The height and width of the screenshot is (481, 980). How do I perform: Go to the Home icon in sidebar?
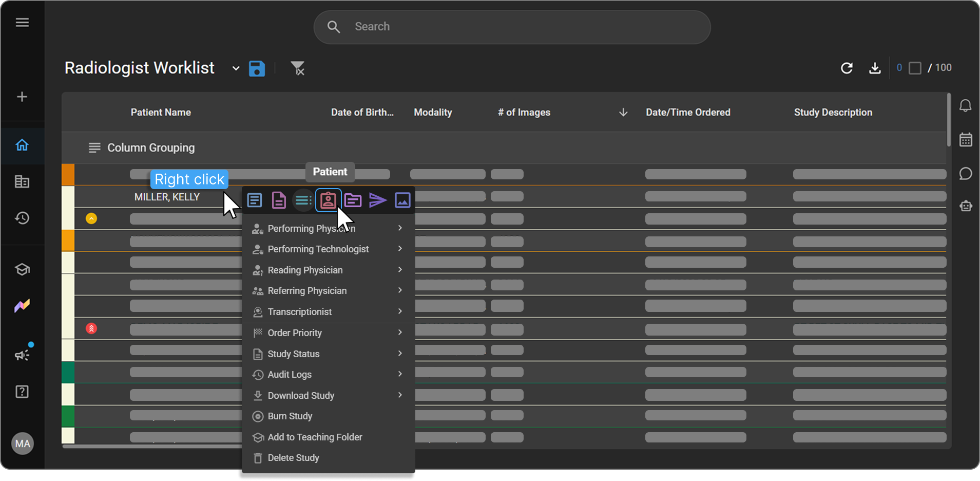pyautogui.click(x=22, y=145)
